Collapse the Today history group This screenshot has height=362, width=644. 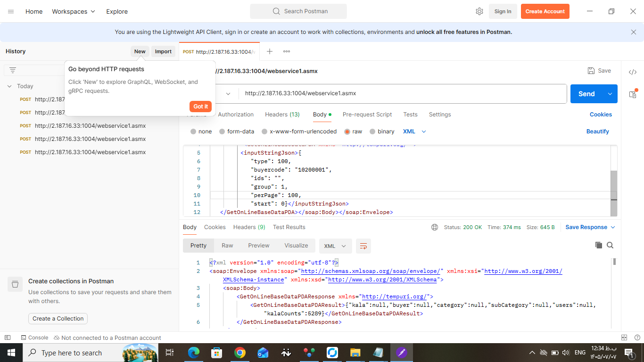pyautogui.click(x=9, y=86)
